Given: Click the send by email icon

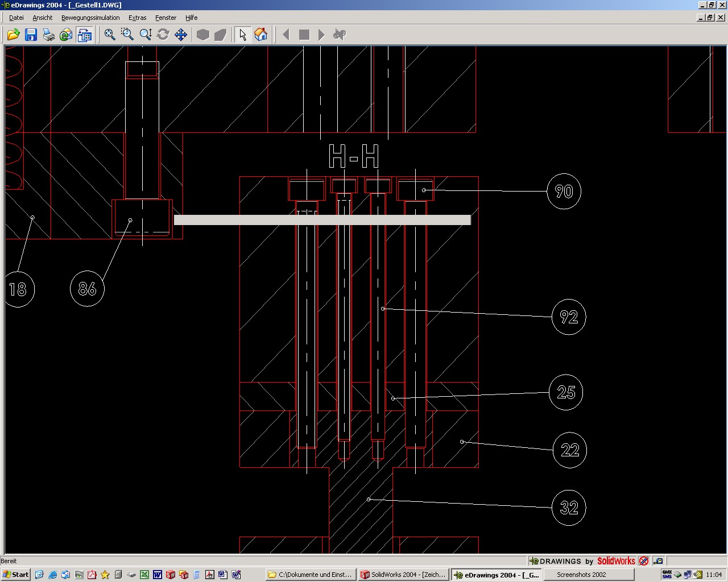Looking at the screenshot, I should (66, 35).
